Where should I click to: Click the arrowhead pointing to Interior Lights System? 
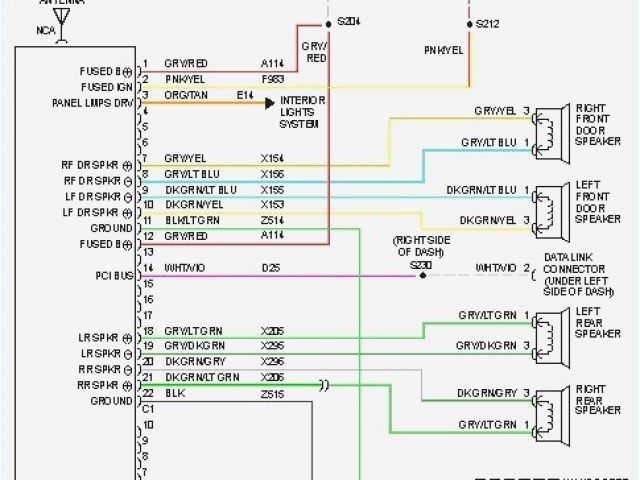[x=268, y=102]
